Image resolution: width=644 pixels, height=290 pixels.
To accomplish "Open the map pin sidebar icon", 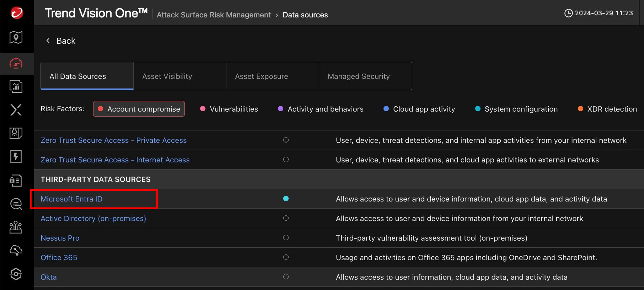I will click(16, 37).
